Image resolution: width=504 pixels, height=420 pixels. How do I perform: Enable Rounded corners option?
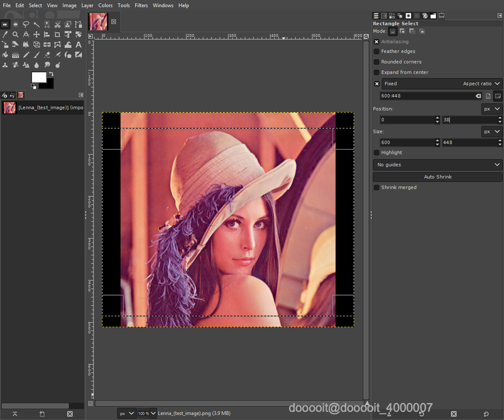coord(376,62)
